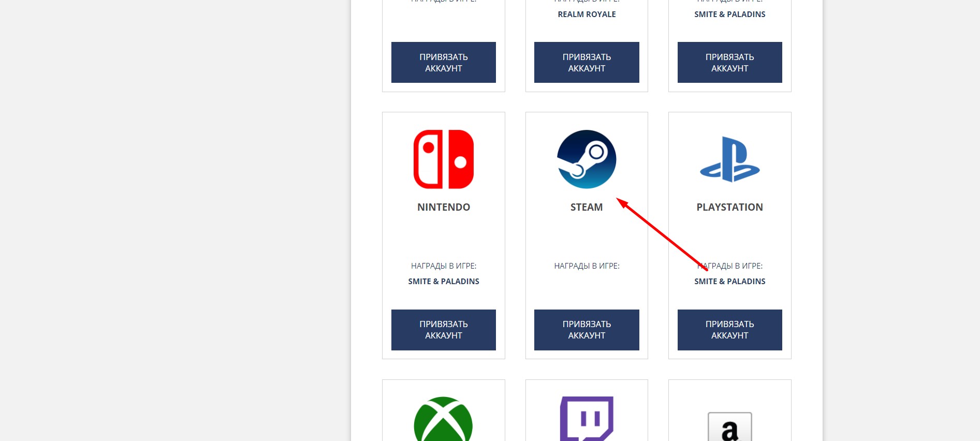This screenshot has height=441, width=980.
Task: Click the Twitch logo icon
Action: tap(587, 419)
